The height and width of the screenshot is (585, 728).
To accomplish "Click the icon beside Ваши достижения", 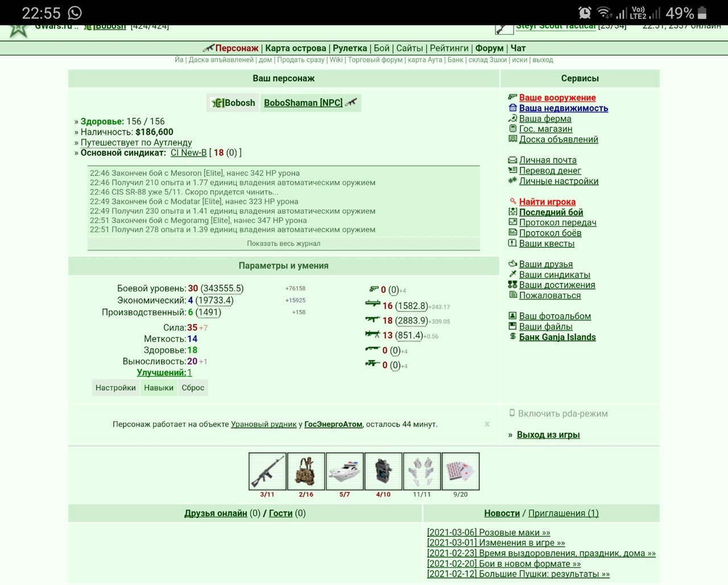I will (x=512, y=285).
